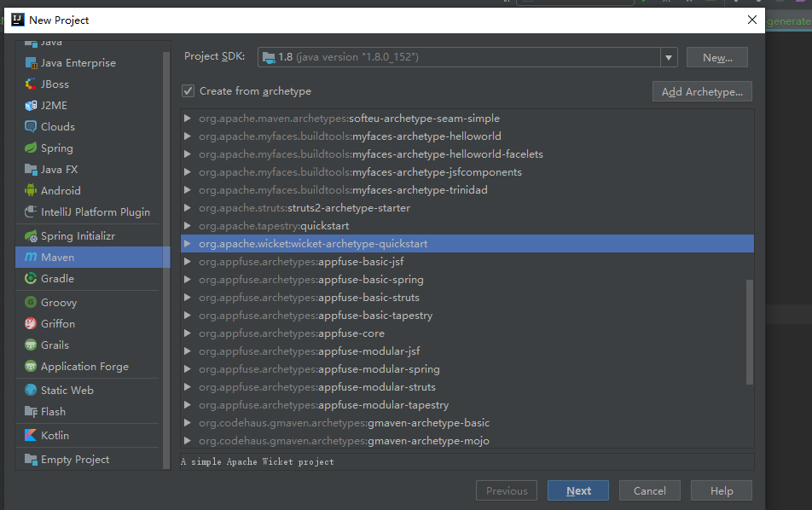Select appfuse-basic-struts archetype
This screenshot has height=510, width=812.
467,298
